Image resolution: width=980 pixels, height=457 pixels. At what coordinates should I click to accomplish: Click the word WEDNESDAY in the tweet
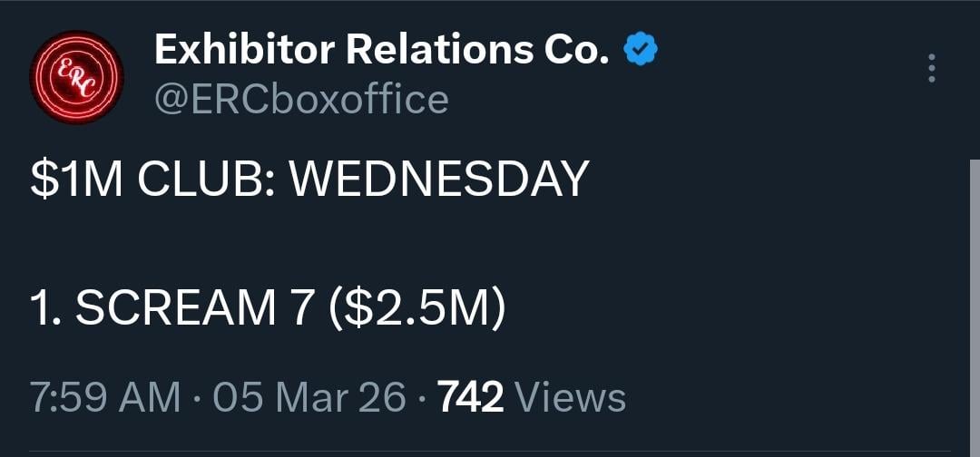pos(439,180)
